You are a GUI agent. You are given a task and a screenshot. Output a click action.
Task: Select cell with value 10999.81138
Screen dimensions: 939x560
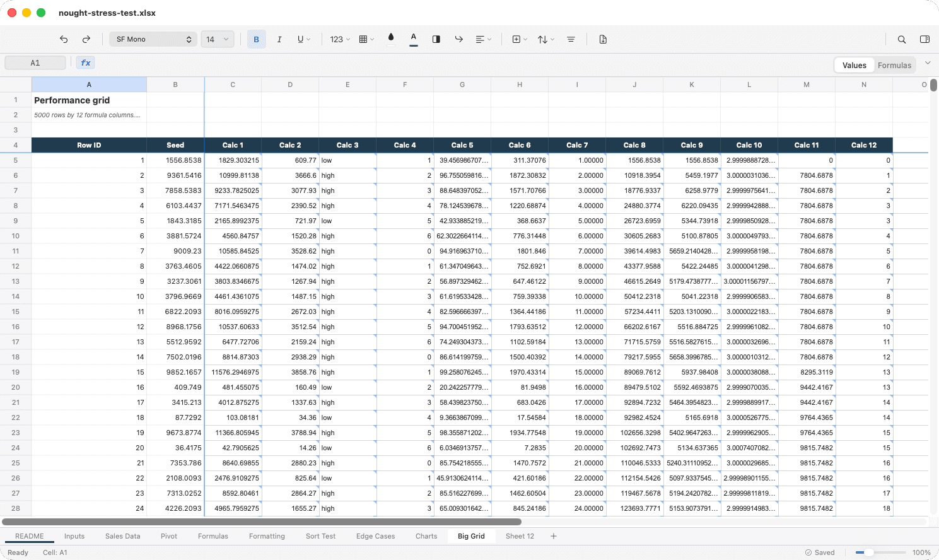click(233, 175)
